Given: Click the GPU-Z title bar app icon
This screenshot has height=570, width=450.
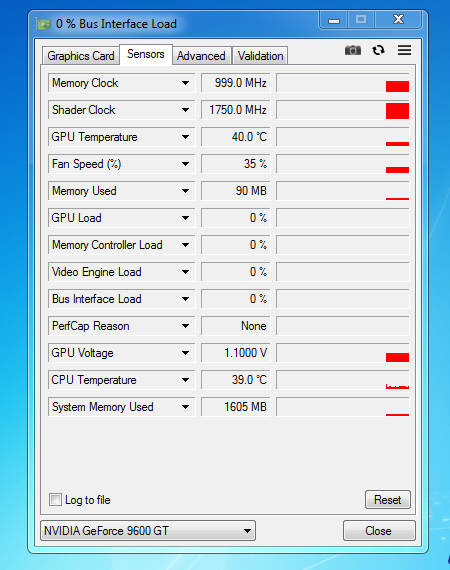Looking at the screenshot, I should coord(43,24).
